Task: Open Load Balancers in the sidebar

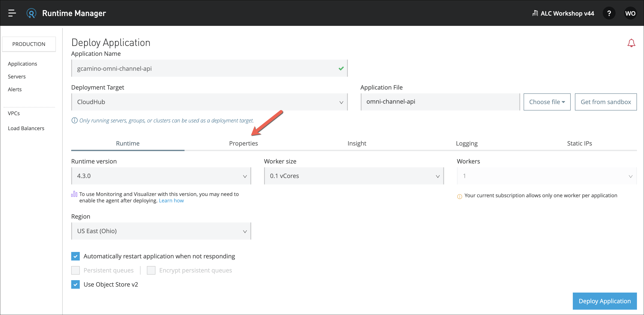Action: point(26,128)
